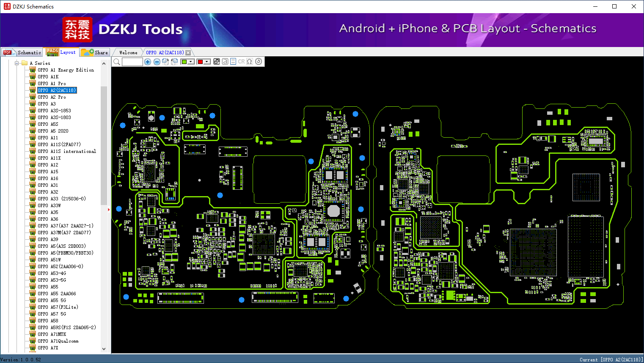Select OPPO A57(F3Lite)
The width and height of the screenshot is (644, 363).
[x=58, y=307]
